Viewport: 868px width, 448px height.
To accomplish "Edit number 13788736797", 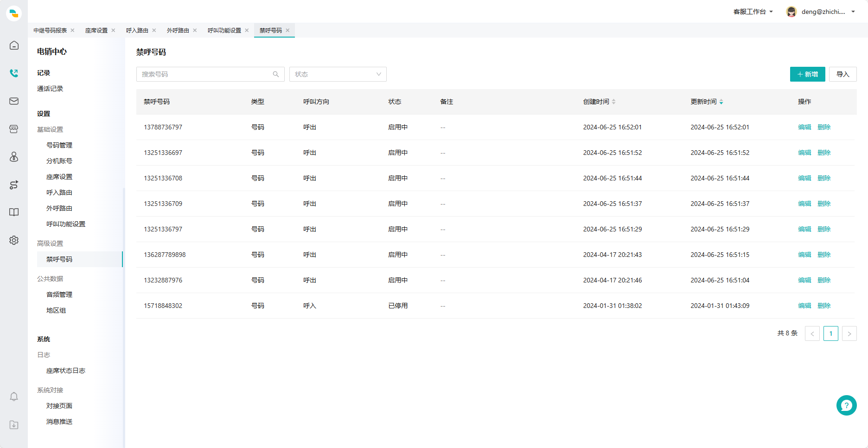I will coord(804,127).
